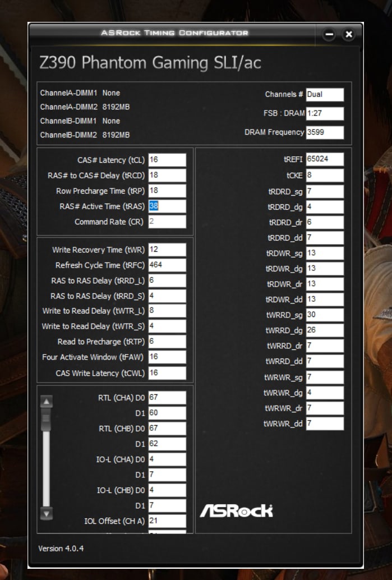
Task: Click the RTL (CHA) D0 field
Action: (167, 398)
